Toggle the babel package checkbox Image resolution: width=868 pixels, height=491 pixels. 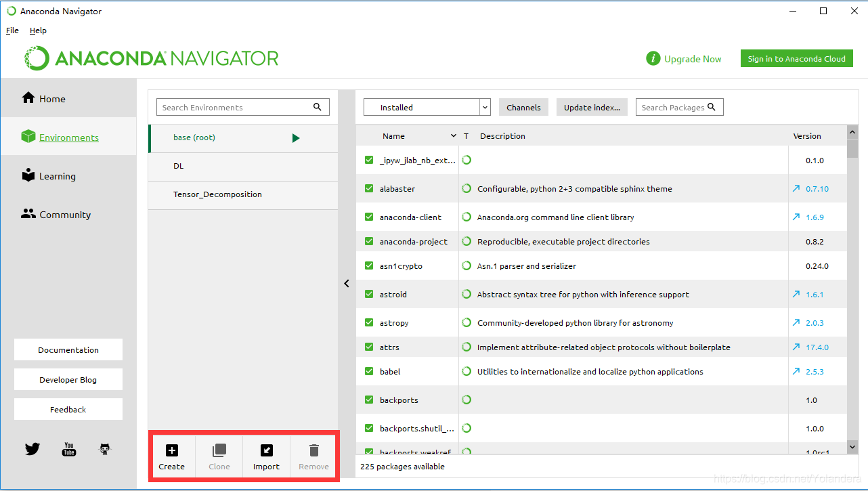[369, 372]
